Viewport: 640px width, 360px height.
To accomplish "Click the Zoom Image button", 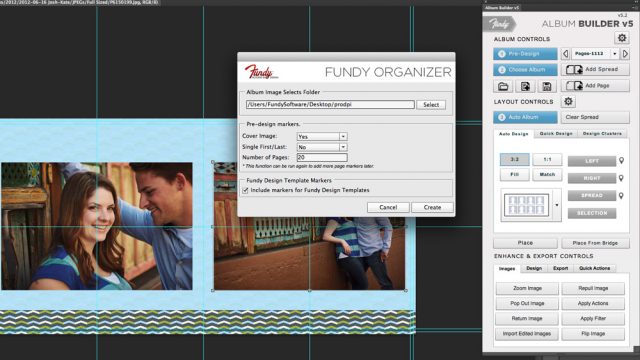I will 527,288.
